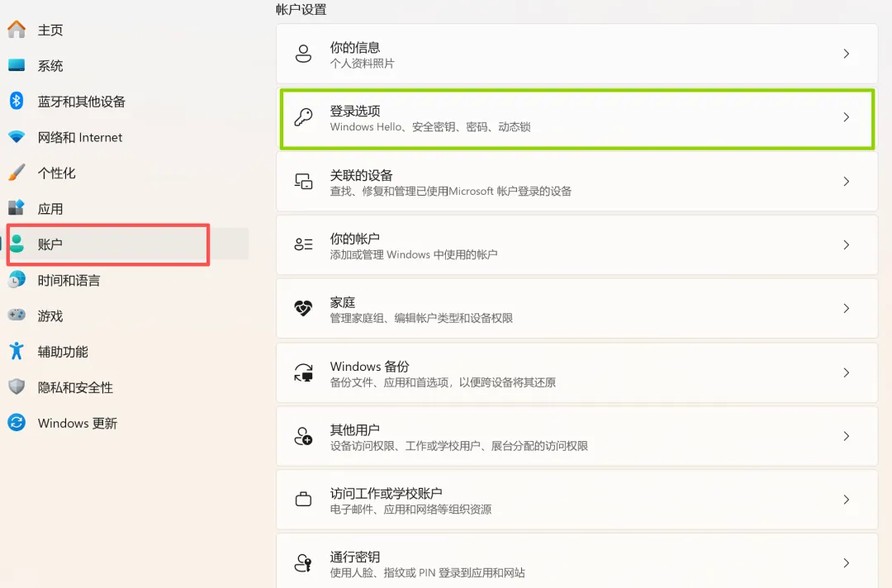Expand the 其他用户 chevron arrow
Image resolution: width=892 pixels, height=588 pixels.
pyautogui.click(x=847, y=436)
